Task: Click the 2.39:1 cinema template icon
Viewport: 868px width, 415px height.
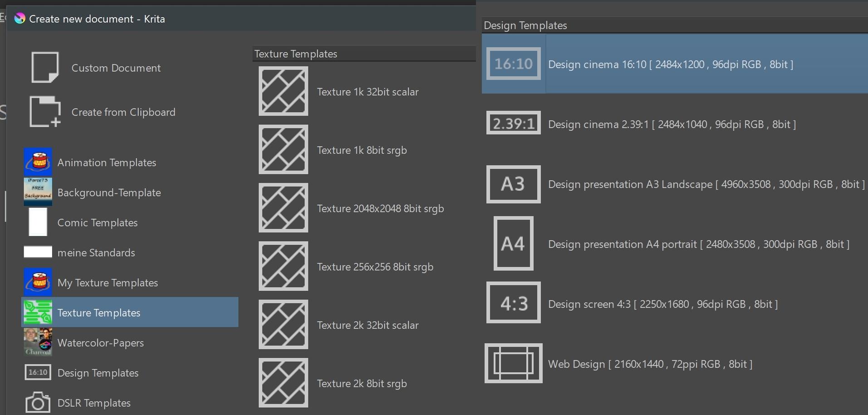Action: pos(513,123)
